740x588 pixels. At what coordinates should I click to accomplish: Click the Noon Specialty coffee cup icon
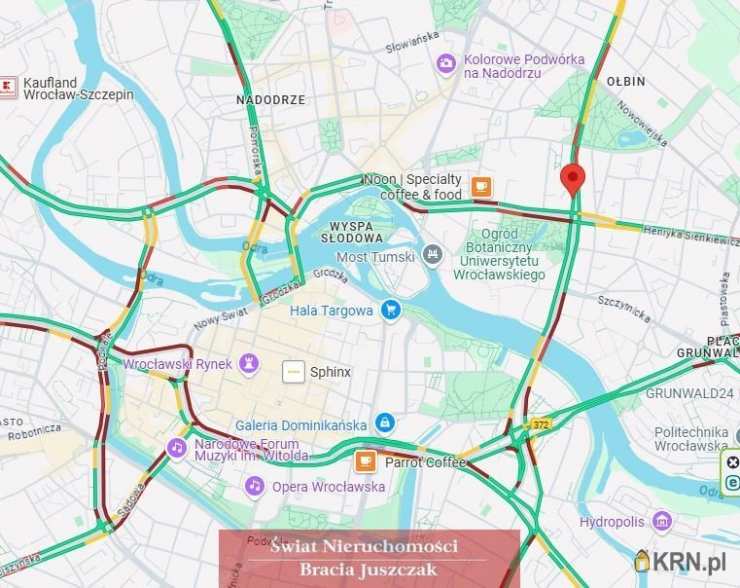[481, 187]
